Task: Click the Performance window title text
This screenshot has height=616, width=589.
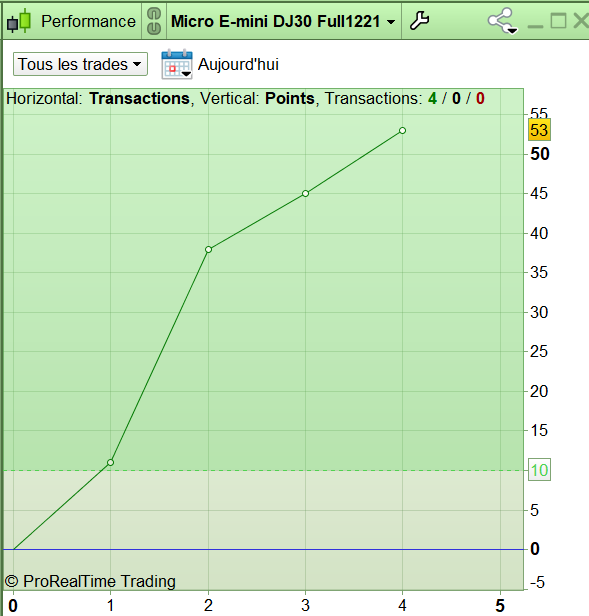Action: [88, 21]
